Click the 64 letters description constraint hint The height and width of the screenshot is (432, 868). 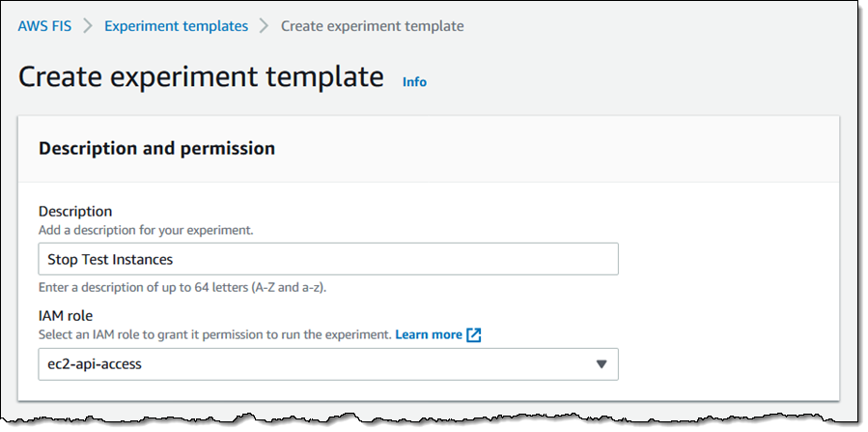click(x=186, y=288)
